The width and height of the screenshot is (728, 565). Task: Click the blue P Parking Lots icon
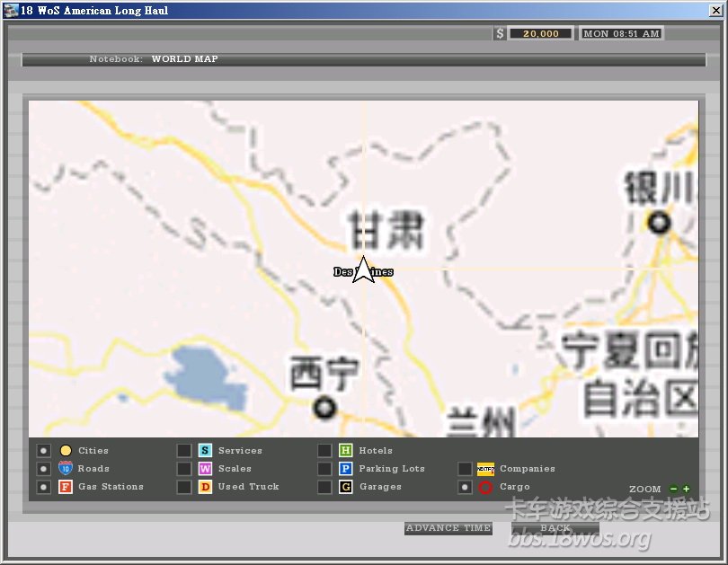[345, 469]
